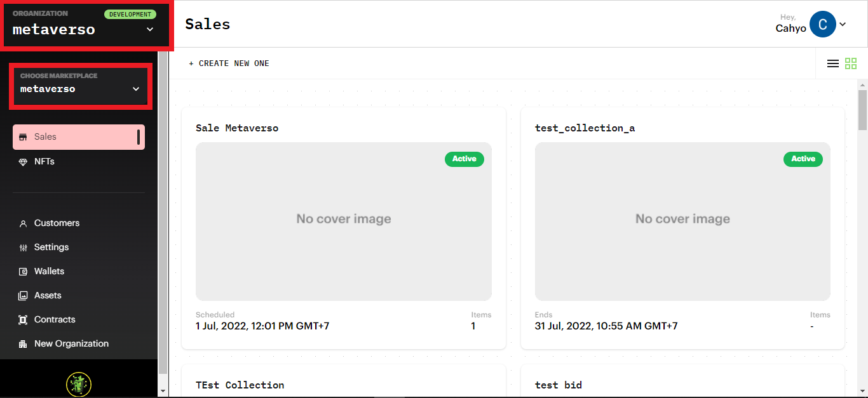Open Sales in the sidebar
868x398 pixels.
[x=79, y=137]
